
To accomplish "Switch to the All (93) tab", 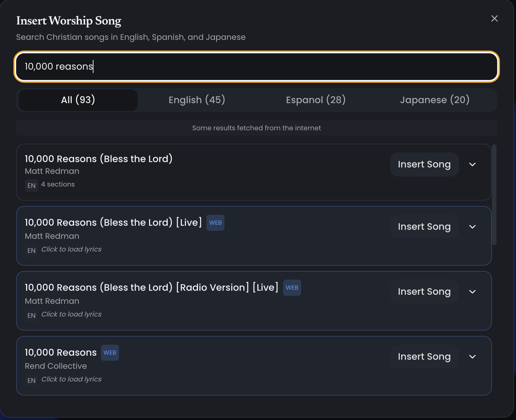I will (78, 100).
